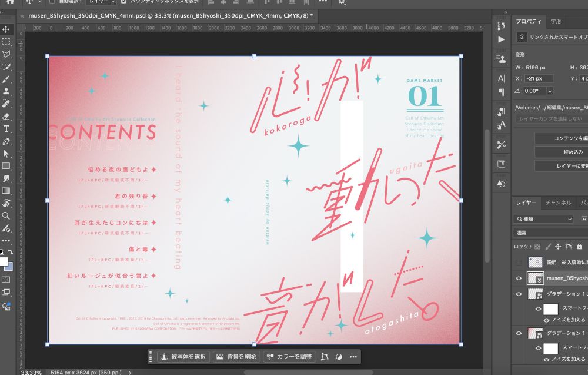Open the blend mode 通常 dropdown
Image resolution: width=588 pixels, height=375 pixels.
click(x=550, y=233)
